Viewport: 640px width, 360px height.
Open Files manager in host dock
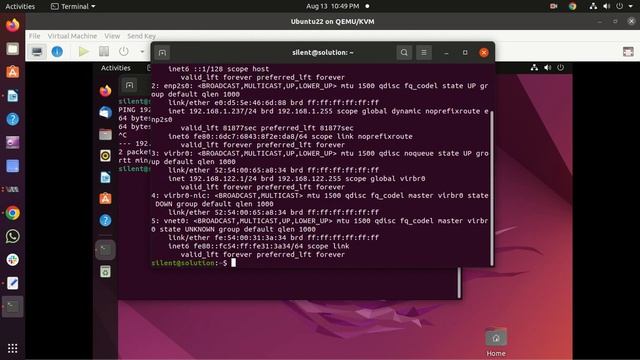tap(13, 49)
